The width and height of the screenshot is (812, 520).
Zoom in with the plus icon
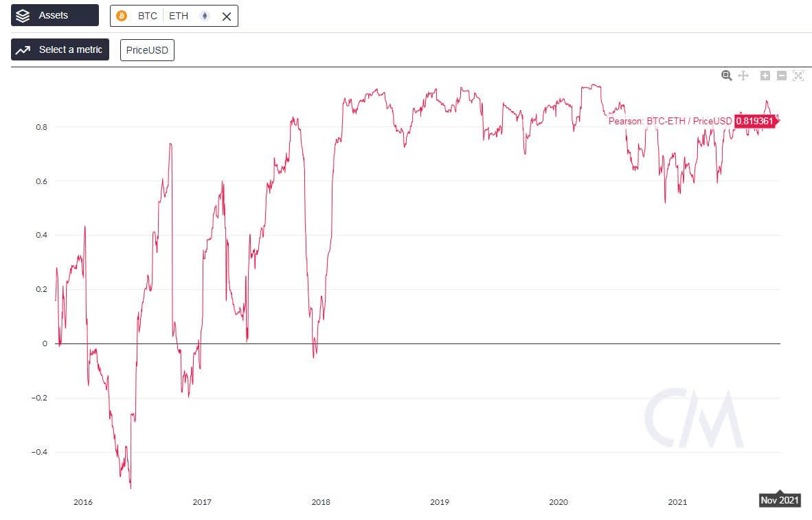[x=765, y=76]
